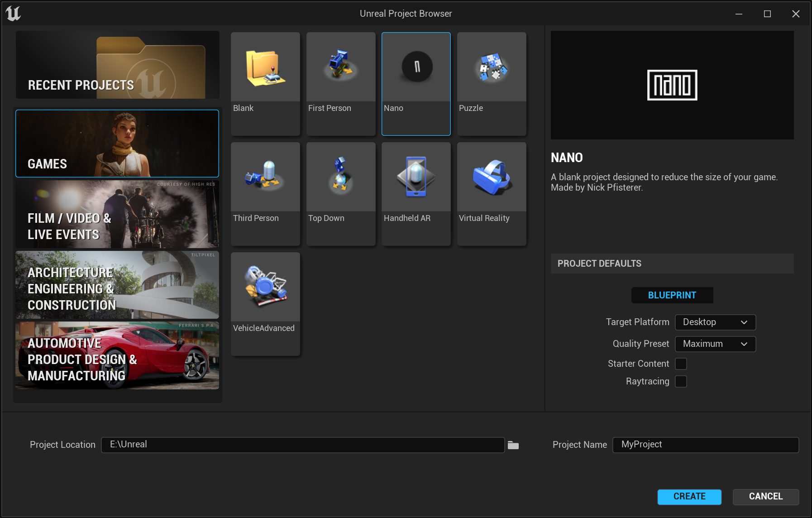The image size is (812, 518).
Task: Click the NANO description title
Action: pos(567,158)
